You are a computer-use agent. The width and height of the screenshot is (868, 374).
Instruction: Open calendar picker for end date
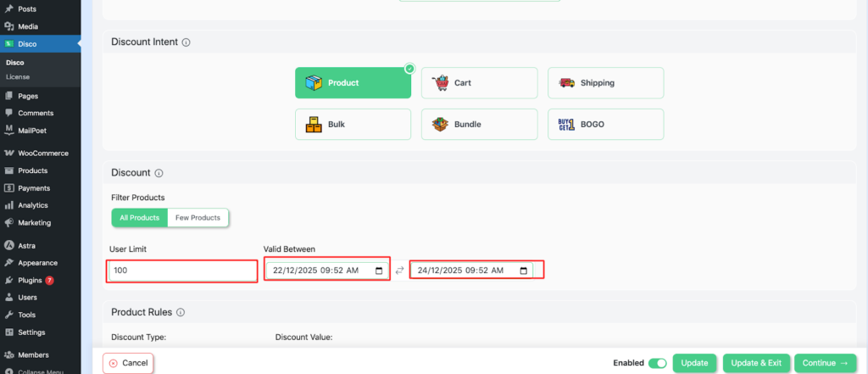pos(524,271)
